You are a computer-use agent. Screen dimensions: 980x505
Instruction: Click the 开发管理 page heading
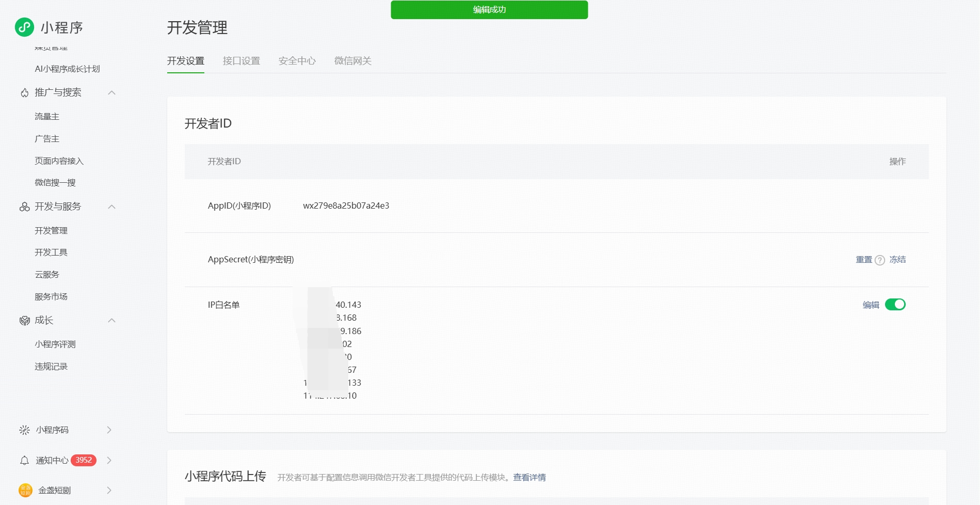(197, 27)
